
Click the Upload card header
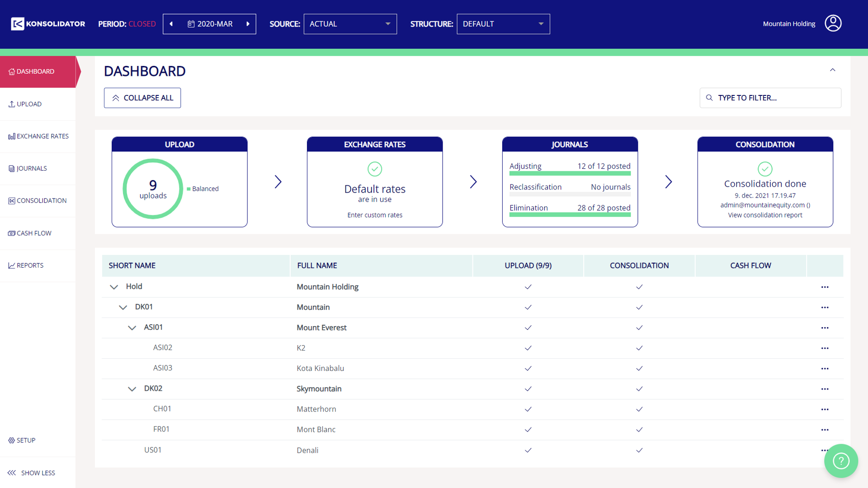[x=179, y=144]
